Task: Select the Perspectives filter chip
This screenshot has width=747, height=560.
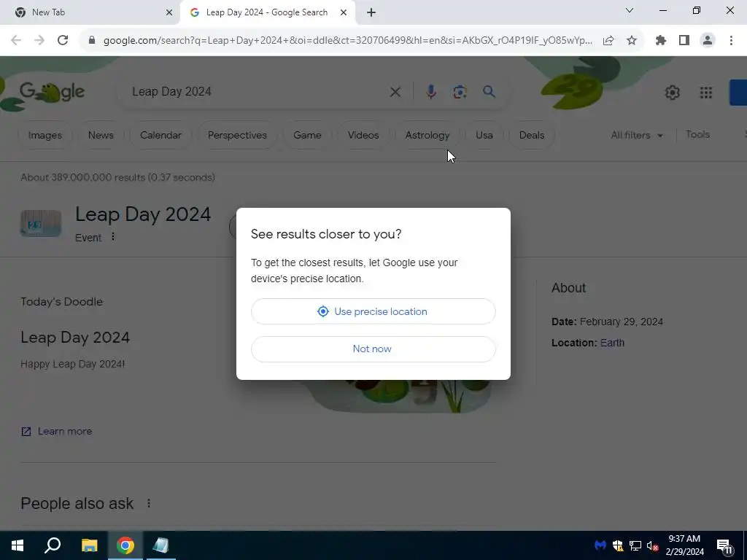Action: click(x=237, y=135)
